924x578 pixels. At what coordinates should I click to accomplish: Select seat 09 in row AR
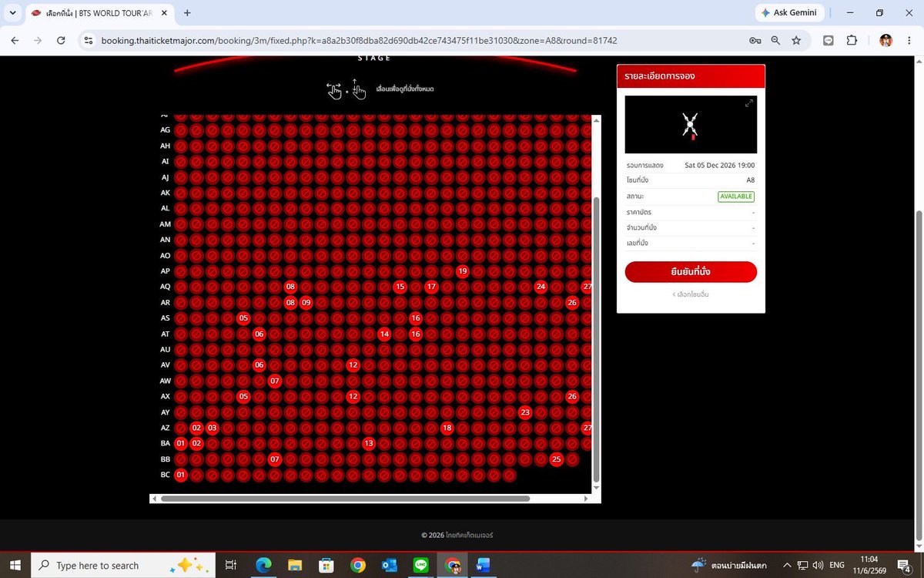tap(306, 303)
